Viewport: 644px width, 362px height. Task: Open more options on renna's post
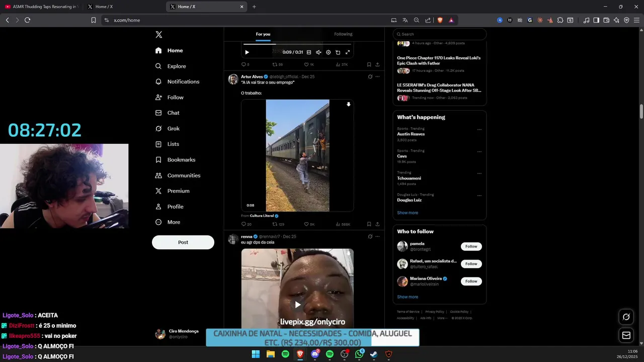[377, 236]
